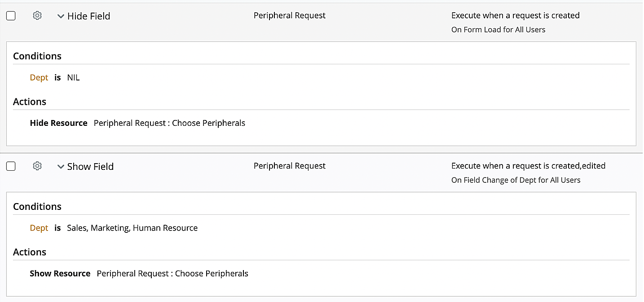This screenshot has height=302, width=644.
Task: Open the Show Field rule name
Action: point(90,167)
